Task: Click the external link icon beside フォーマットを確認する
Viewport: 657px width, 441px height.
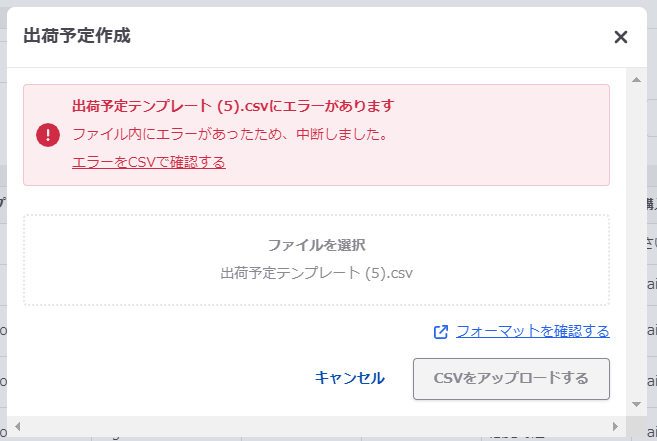Action: [440, 332]
